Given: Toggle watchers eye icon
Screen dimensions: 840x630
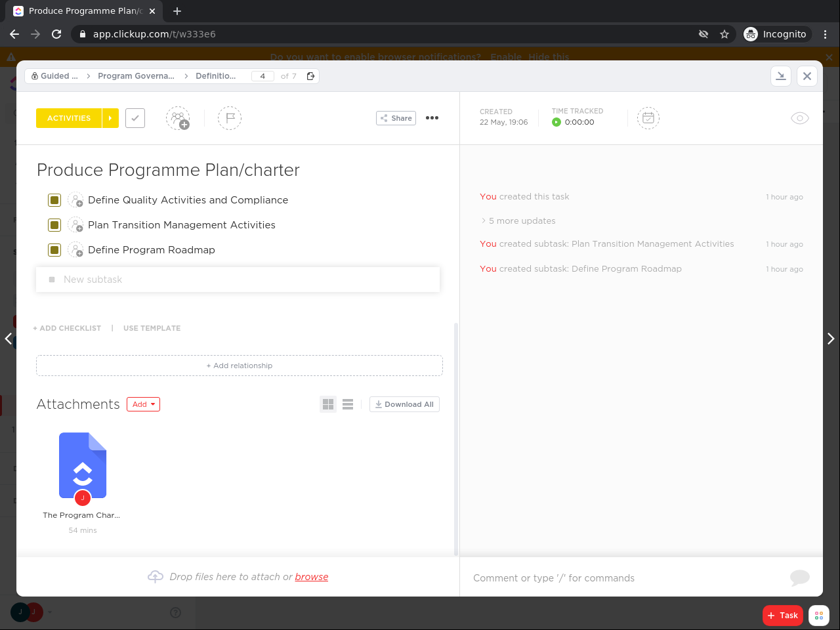Looking at the screenshot, I should [799, 118].
